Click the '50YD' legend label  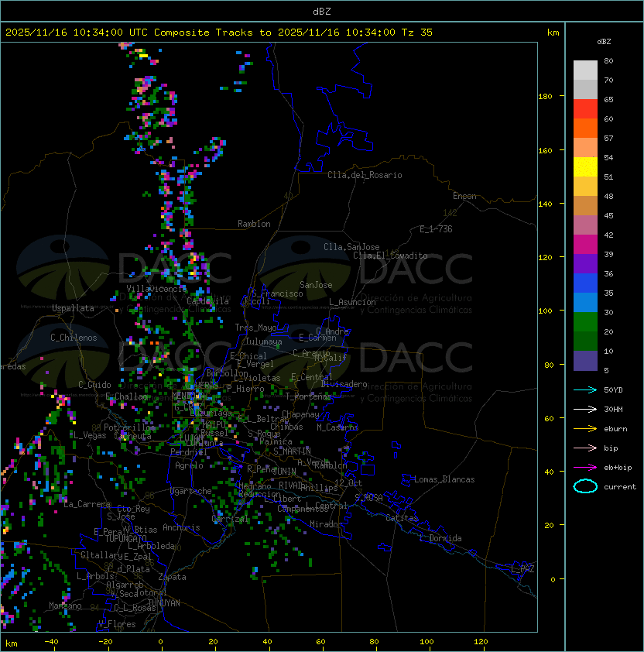[x=613, y=390]
